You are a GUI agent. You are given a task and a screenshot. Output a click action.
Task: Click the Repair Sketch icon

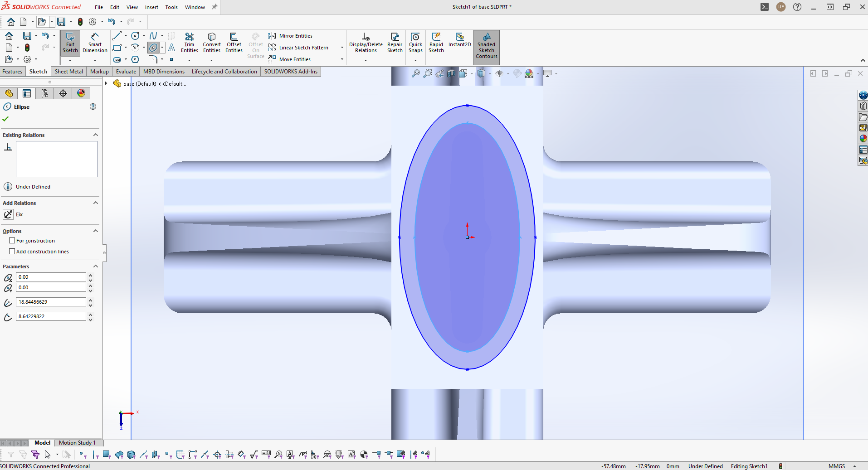395,43
